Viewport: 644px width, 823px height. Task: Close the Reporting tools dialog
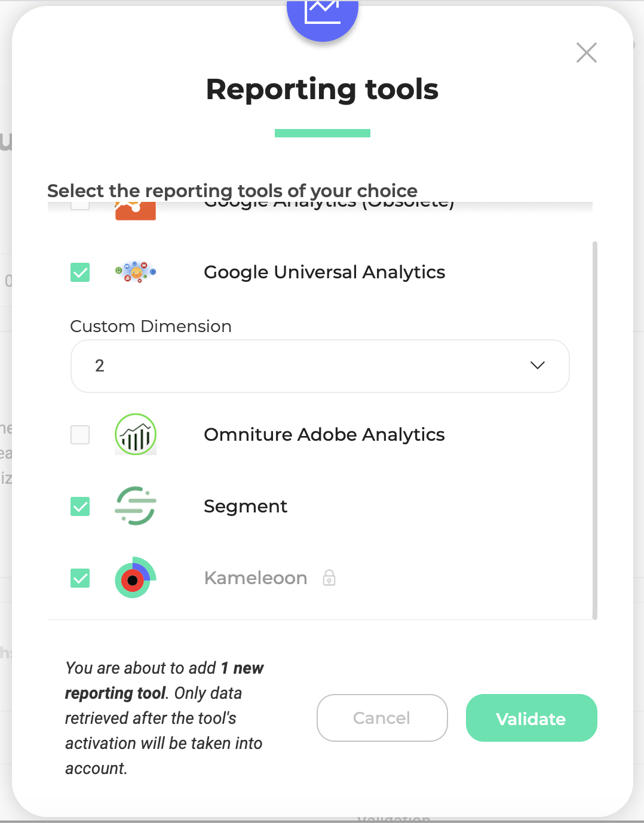click(587, 53)
